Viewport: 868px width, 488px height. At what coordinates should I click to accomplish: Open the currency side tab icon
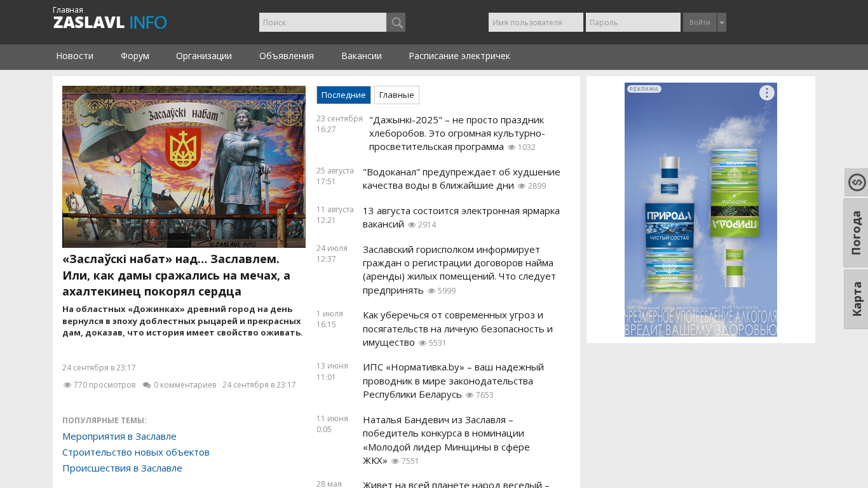[857, 182]
